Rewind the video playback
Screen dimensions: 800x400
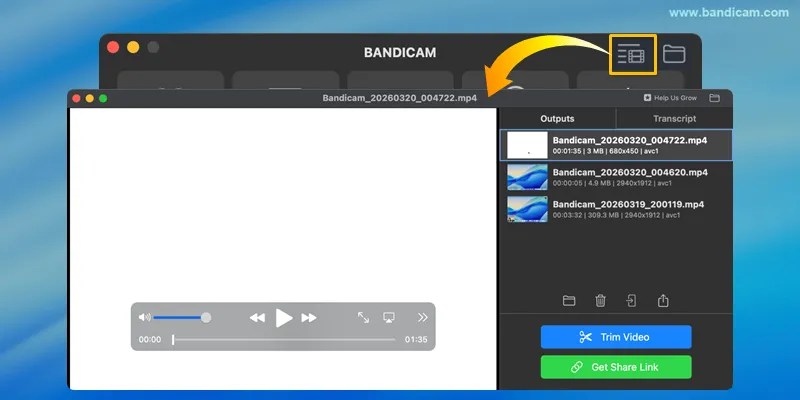point(257,318)
